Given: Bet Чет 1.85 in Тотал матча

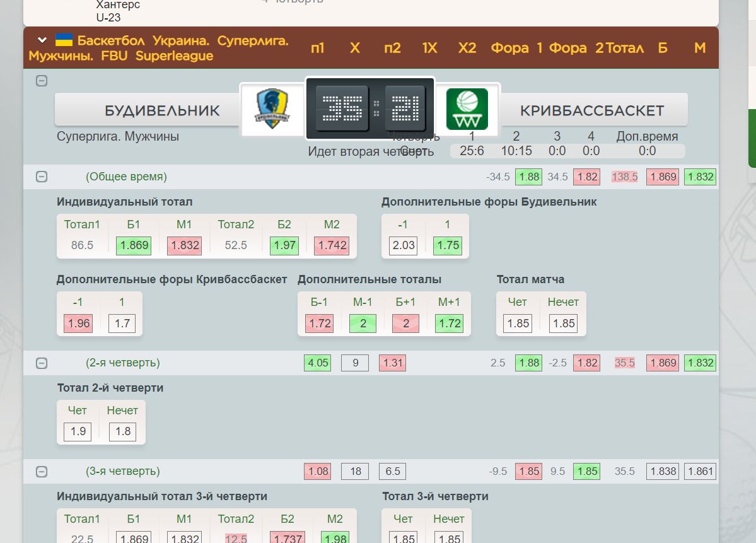Looking at the screenshot, I should coord(518,324).
